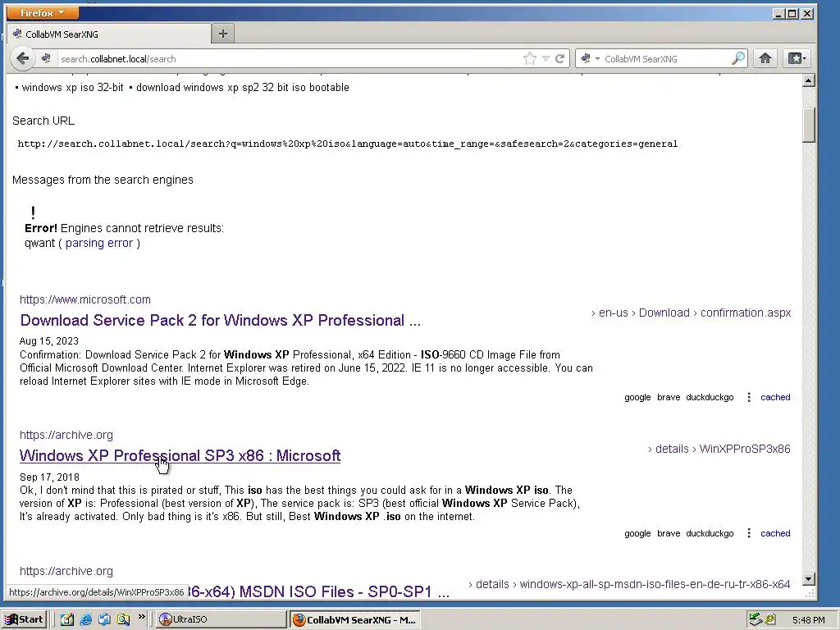This screenshot has height=630, width=840.
Task: Click the first https://archive.org URL above SP3 result
Action: tap(66, 435)
